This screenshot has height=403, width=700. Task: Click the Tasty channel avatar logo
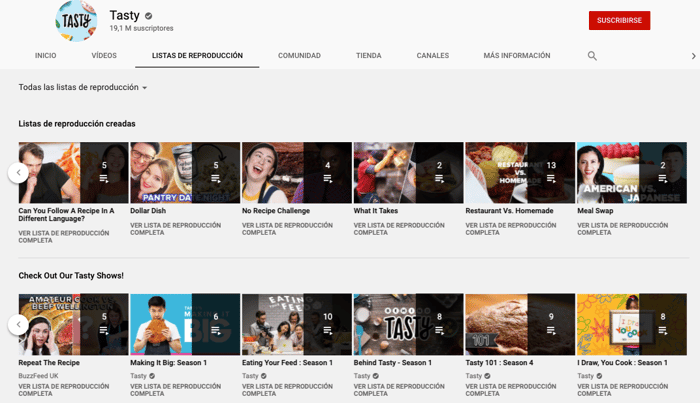tap(77, 21)
